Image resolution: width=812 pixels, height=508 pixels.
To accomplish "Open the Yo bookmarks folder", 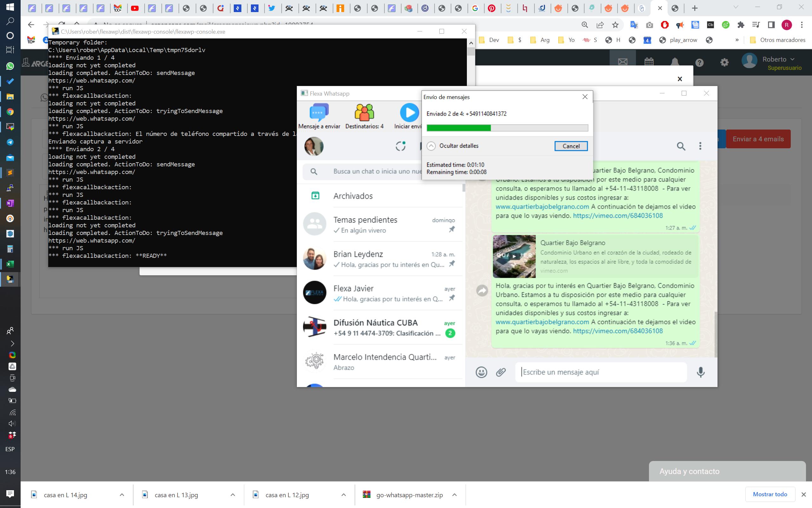I will coord(566,40).
